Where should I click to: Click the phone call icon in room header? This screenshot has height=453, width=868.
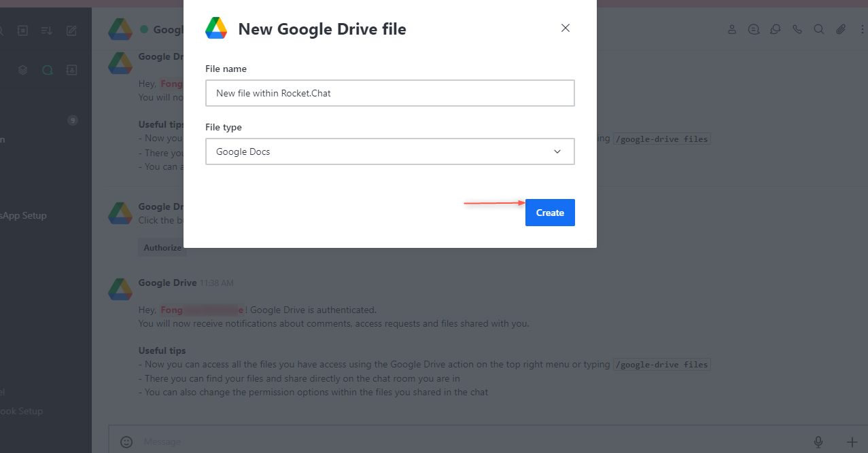(x=797, y=29)
